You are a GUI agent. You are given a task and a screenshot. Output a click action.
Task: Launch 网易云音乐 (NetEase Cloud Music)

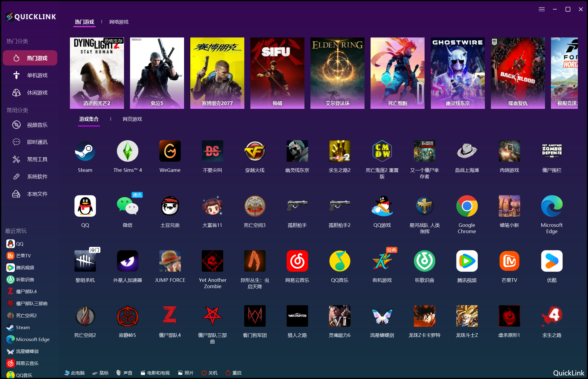[x=297, y=261]
